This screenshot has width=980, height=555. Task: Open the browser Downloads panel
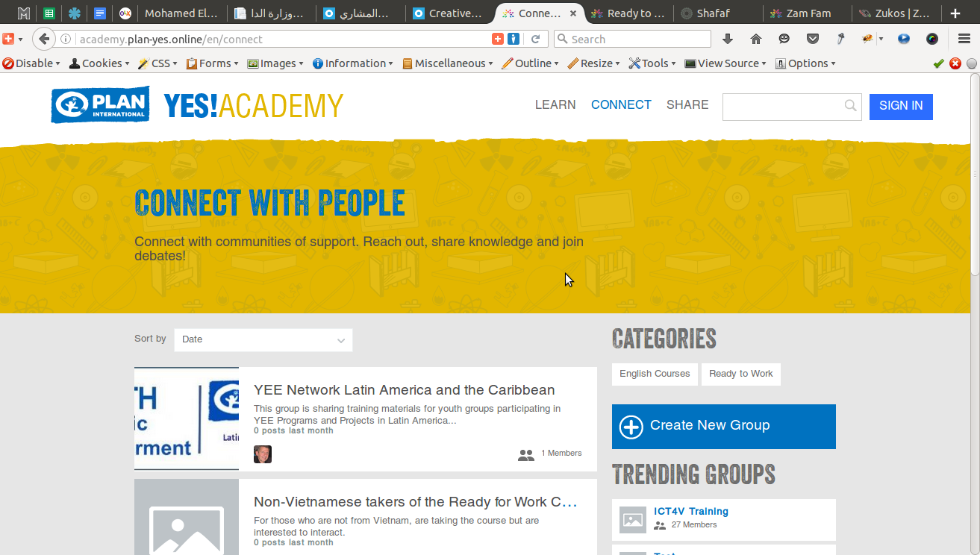tap(728, 39)
